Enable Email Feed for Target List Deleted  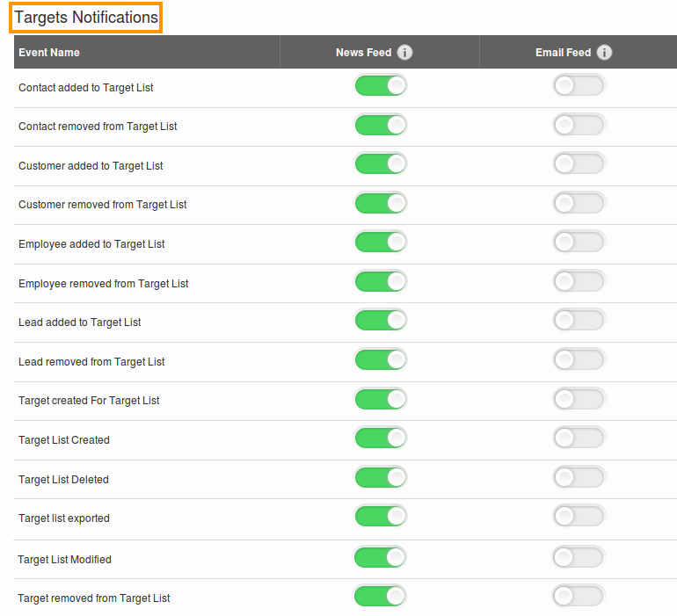(x=579, y=478)
